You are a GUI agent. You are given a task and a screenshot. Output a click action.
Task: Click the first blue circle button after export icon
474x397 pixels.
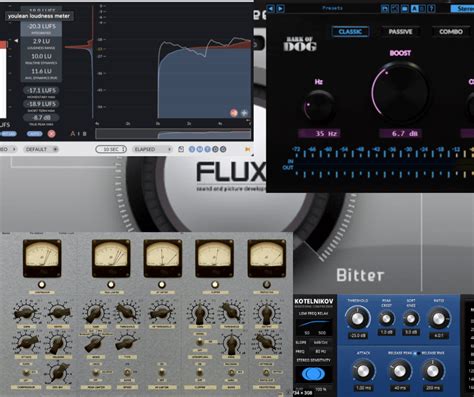pos(192,149)
